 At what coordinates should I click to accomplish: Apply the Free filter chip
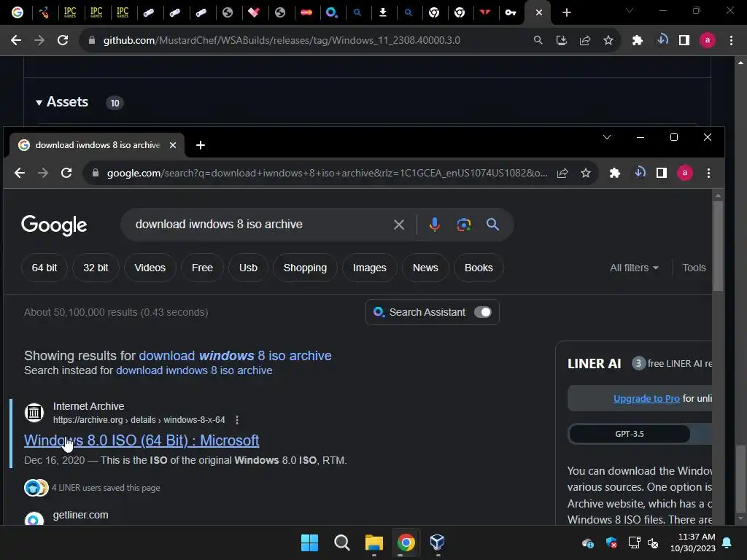(202, 268)
